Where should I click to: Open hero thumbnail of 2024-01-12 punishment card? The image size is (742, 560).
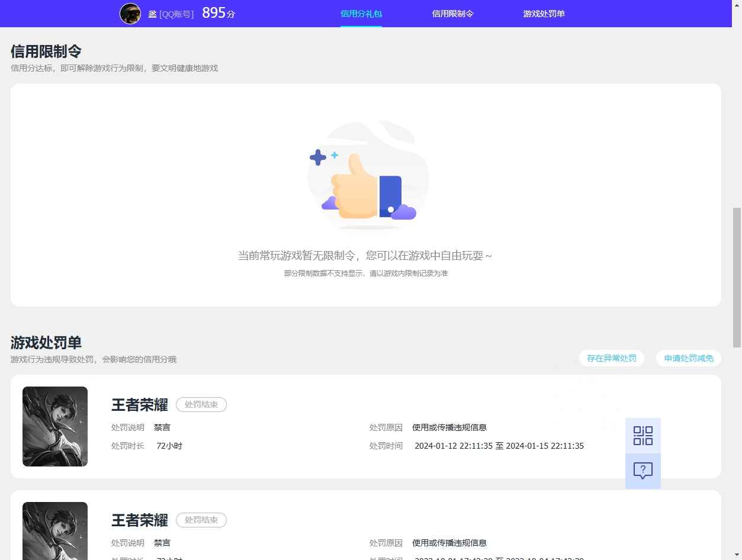tap(55, 426)
